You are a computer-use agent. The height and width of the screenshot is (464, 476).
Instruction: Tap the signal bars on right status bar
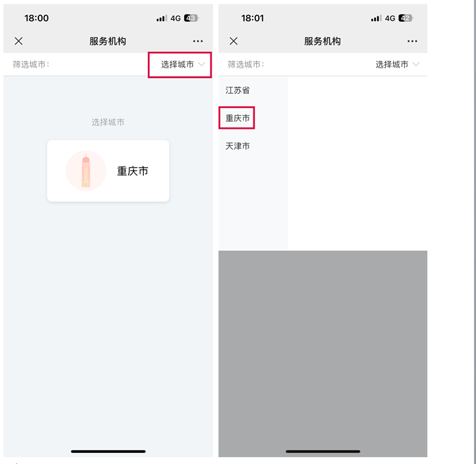pos(377,18)
